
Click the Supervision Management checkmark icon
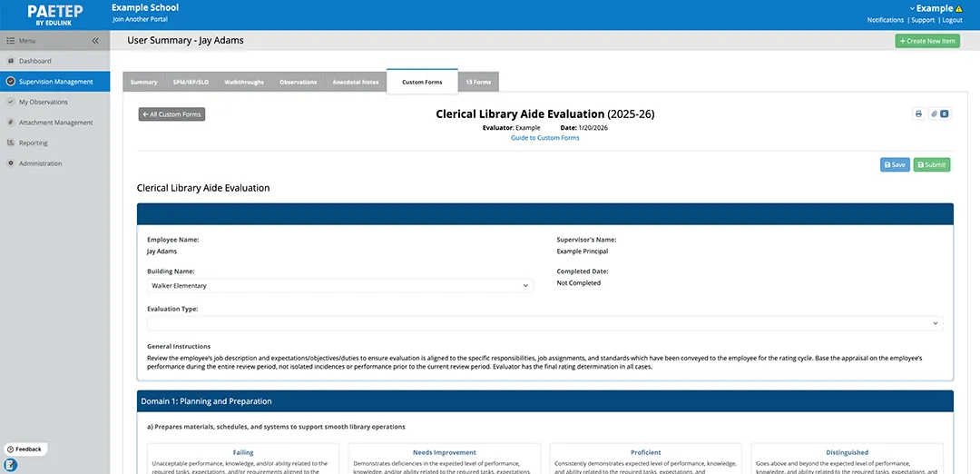pyautogui.click(x=11, y=82)
